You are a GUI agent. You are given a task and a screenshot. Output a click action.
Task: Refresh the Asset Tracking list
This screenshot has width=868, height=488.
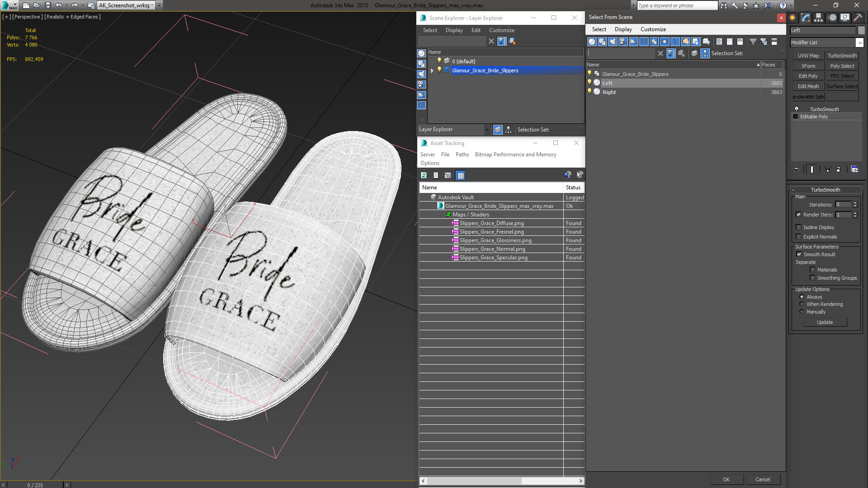[424, 175]
